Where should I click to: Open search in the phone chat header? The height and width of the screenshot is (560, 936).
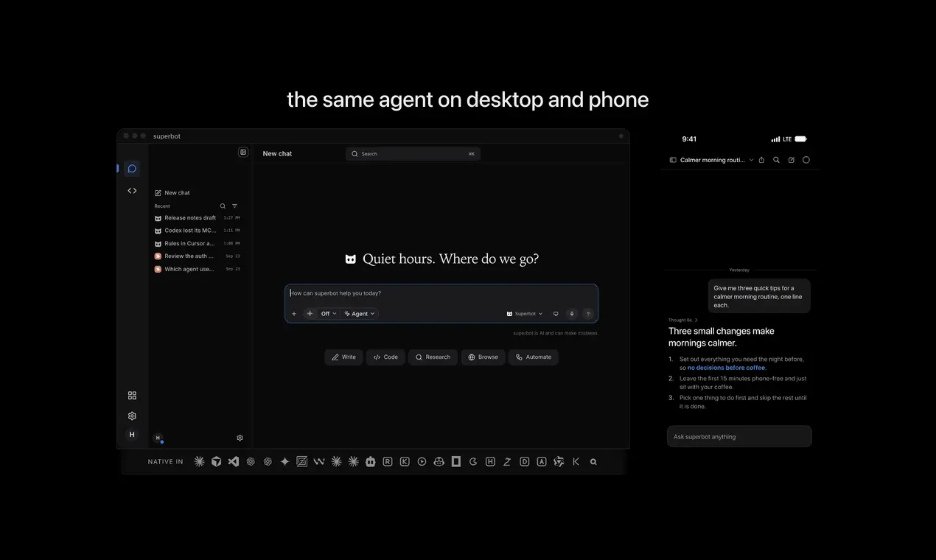click(x=776, y=160)
